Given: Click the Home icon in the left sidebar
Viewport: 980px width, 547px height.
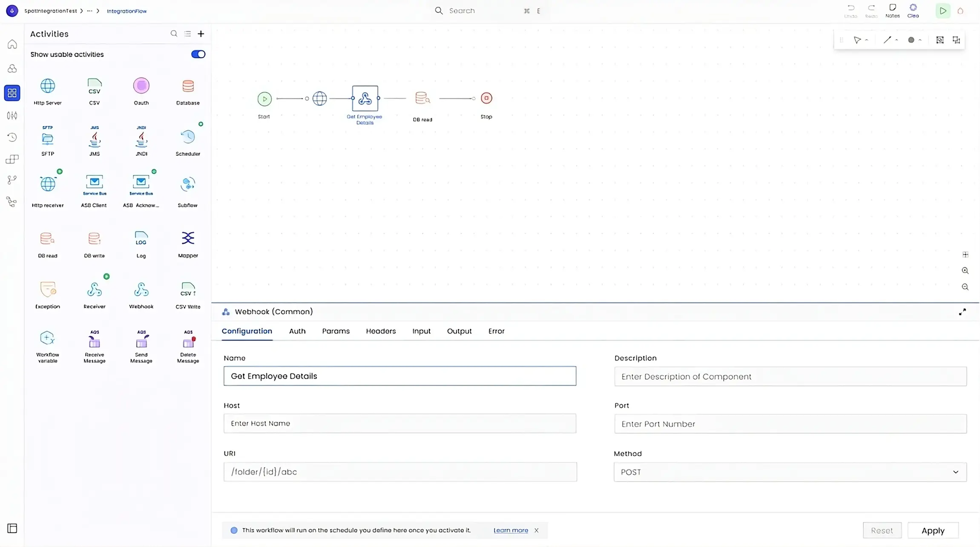Looking at the screenshot, I should coord(12,44).
